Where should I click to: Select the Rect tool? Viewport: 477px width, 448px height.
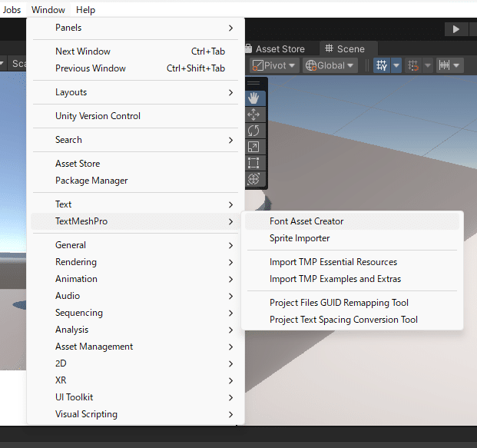coord(253,163)
